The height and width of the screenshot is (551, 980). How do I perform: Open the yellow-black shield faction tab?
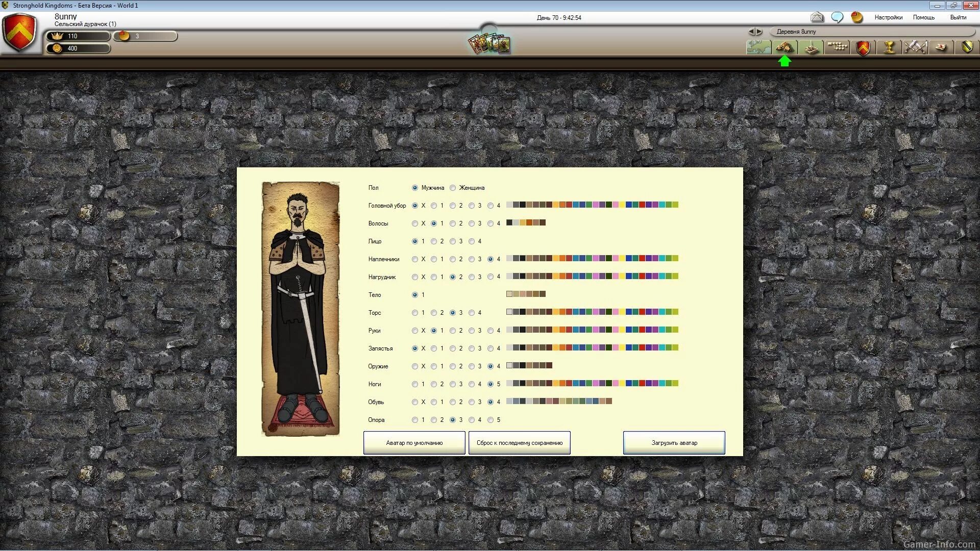pyautogui.click(x=967, y=47)
